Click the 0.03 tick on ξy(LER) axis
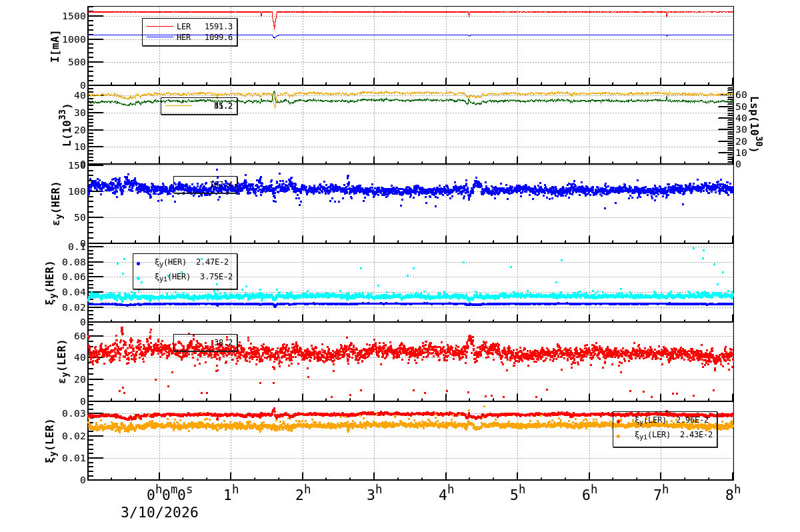 click(73, 414)
